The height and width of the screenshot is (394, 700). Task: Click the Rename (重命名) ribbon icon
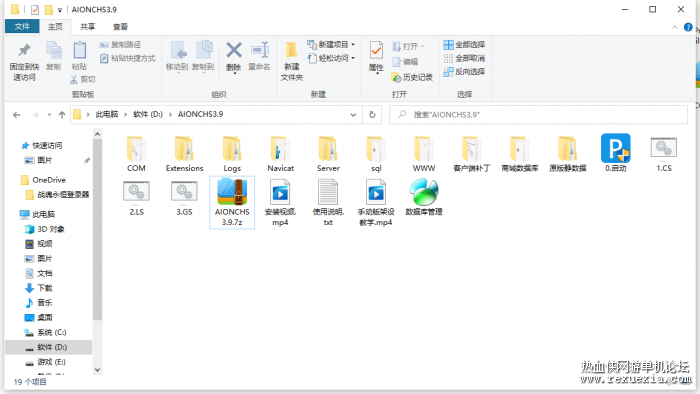pos(259,57)
